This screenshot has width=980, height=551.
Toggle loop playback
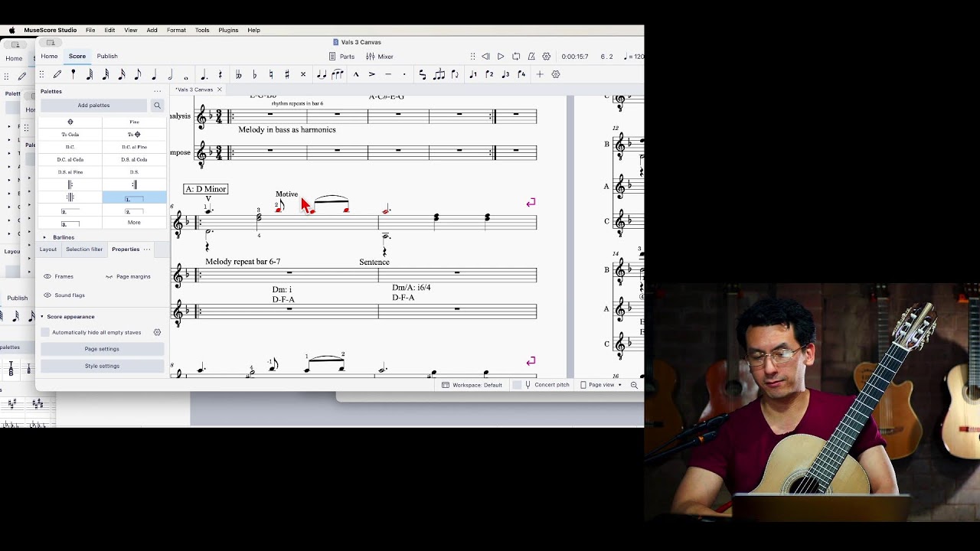[516, 57]
